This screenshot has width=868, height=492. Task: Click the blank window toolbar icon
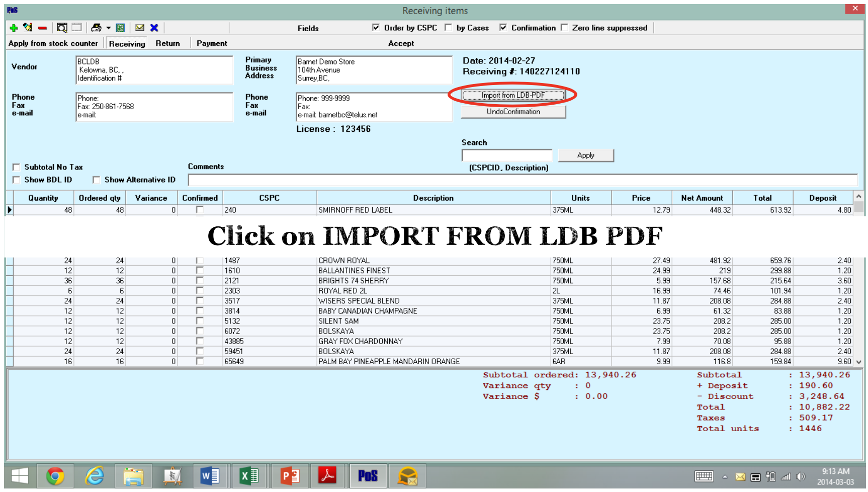tap(76, 27)
